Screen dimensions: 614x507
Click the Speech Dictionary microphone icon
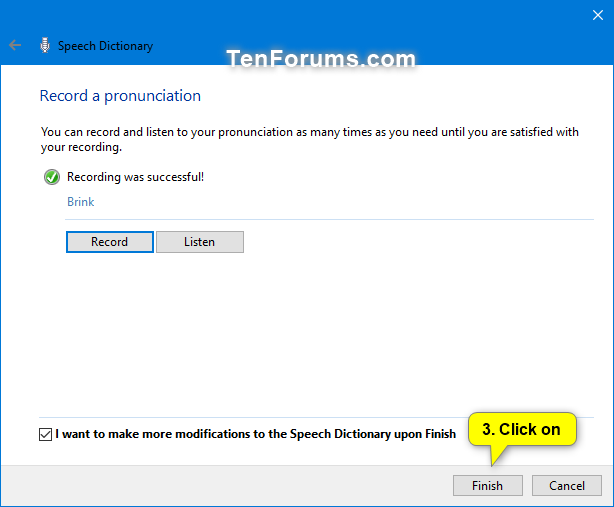45,45
